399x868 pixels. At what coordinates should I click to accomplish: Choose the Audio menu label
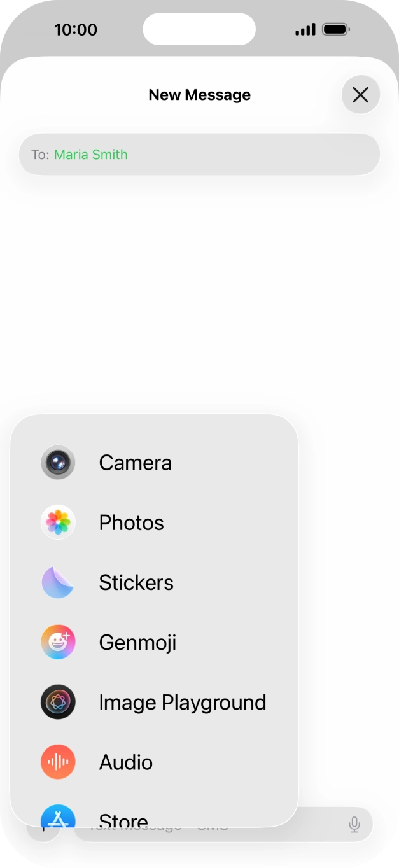click(126, 762)
